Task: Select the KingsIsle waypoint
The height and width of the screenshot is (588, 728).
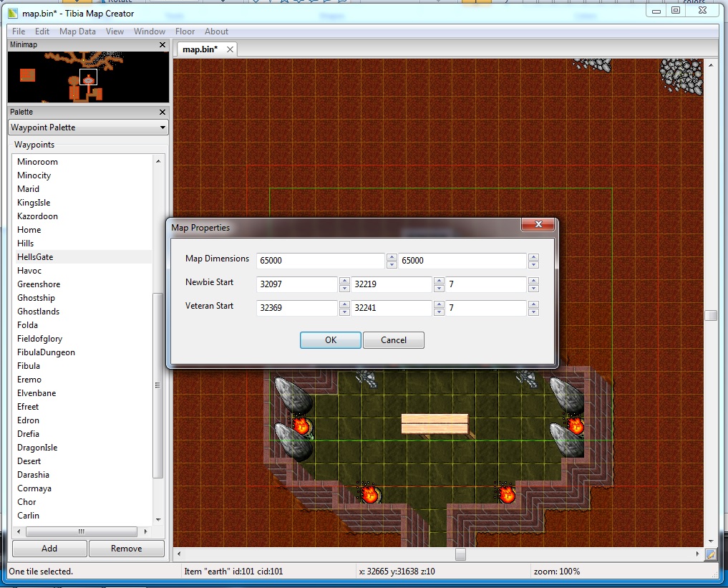Action: (34, 203)
